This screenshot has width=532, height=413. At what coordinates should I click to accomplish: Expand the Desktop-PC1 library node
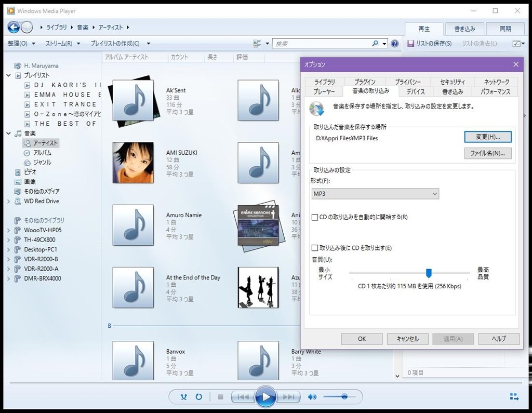(8, 249)
